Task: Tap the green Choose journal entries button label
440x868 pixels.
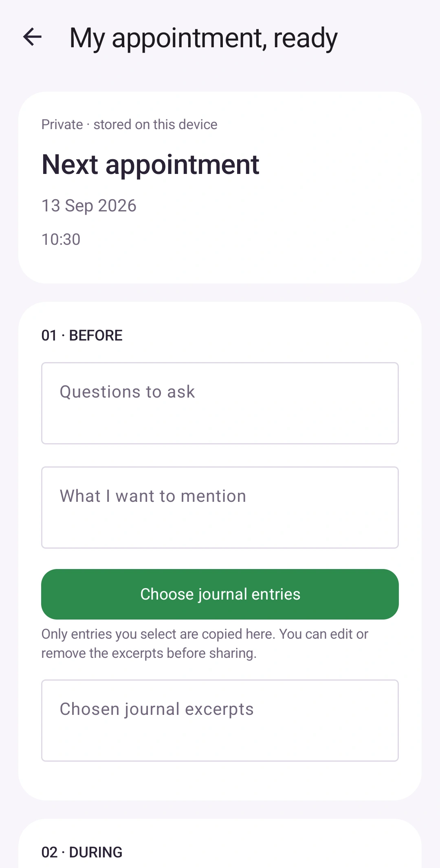Action: (220, 594)
